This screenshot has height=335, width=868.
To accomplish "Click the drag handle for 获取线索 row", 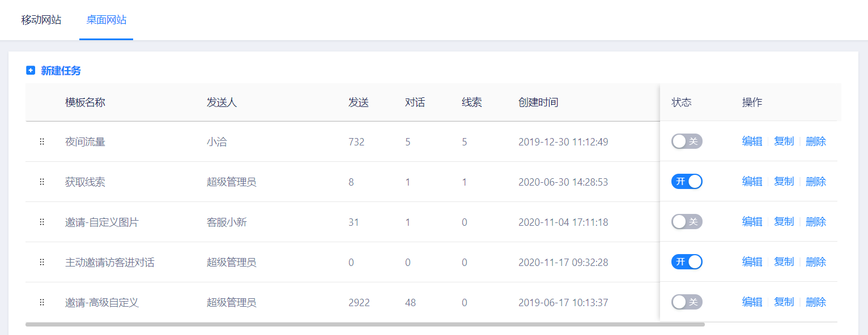I will point(42,182).
